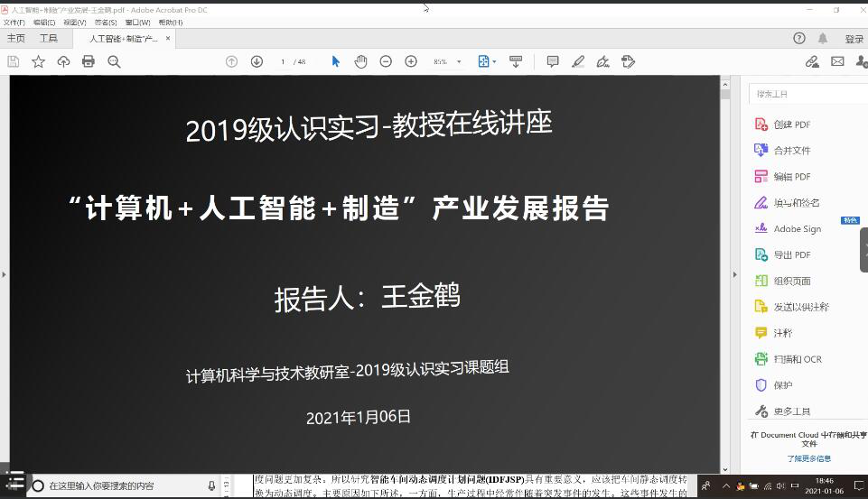Expand the left navigation pane
This screenshot has width=868, height=499.
click(x=5, y=274)
